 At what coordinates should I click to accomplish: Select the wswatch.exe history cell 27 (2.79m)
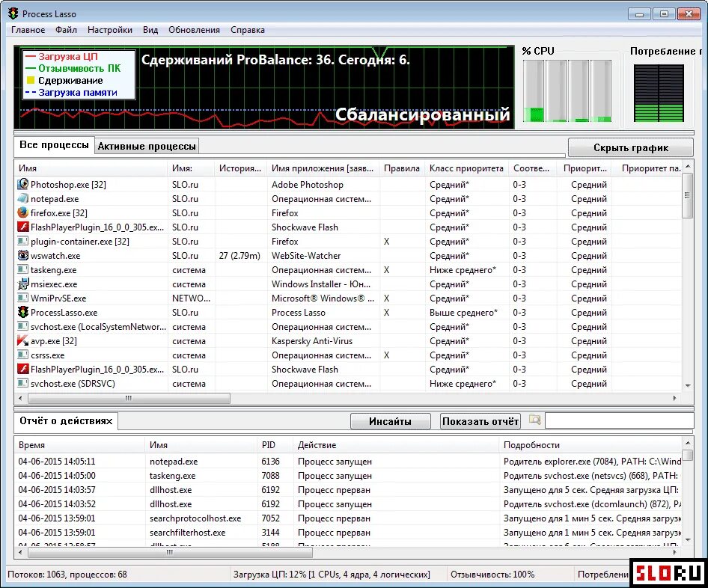click(x=239, y=255)
